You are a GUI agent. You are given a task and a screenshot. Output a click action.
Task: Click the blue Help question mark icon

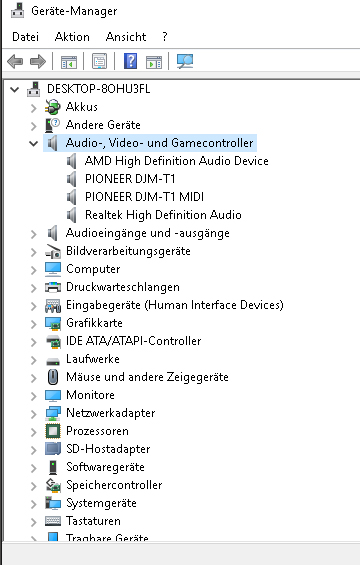(130, 61)
